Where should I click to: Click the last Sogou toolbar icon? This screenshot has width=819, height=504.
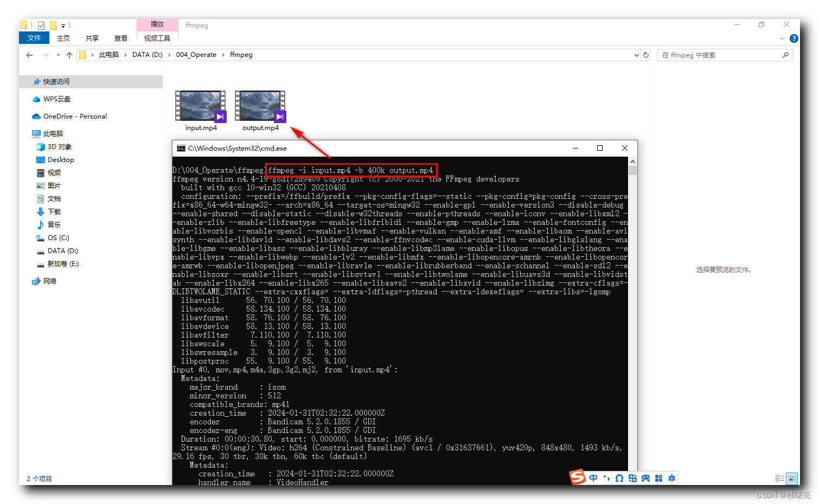tap(671, 478)
